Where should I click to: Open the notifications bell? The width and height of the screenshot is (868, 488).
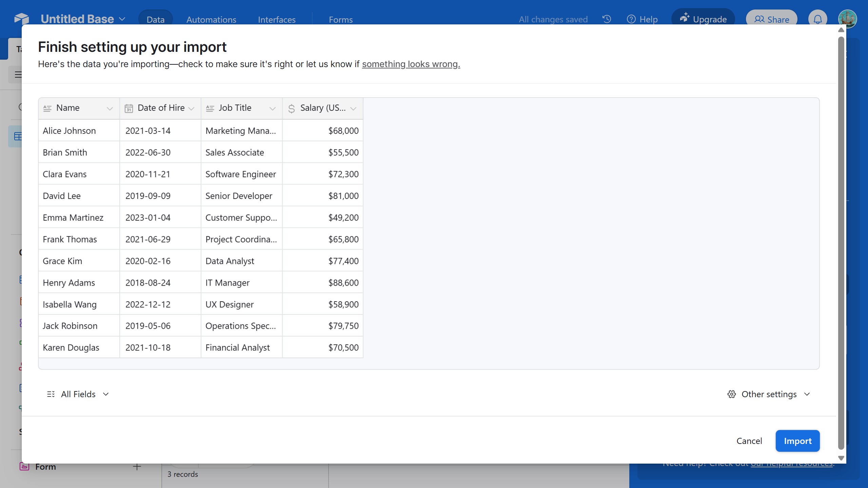tap(817, 19)
